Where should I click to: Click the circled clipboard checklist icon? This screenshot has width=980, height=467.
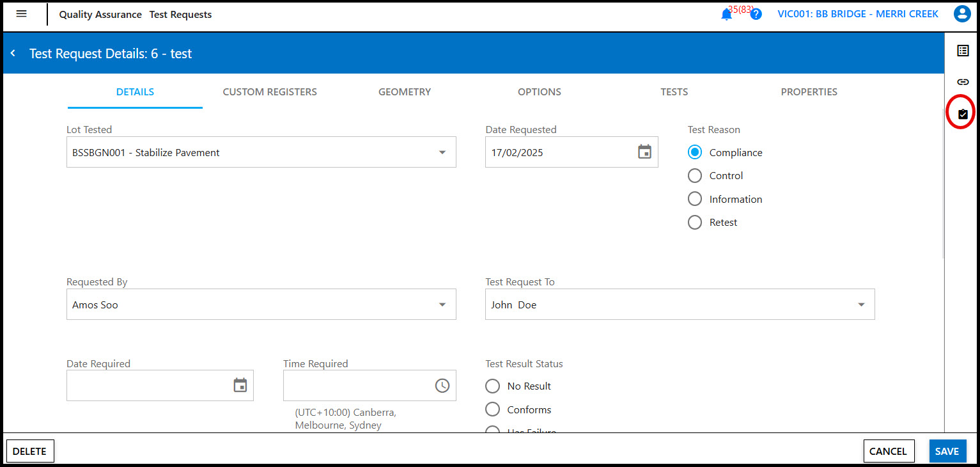[x=963, y=113]
